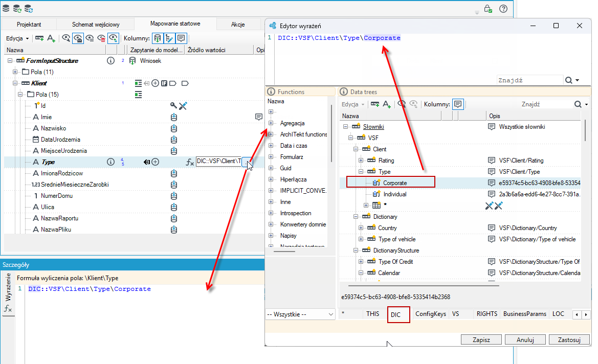Toggle the eye-with-trash visibility filter
The image size is (598, 364).
[x=101, y=38]
